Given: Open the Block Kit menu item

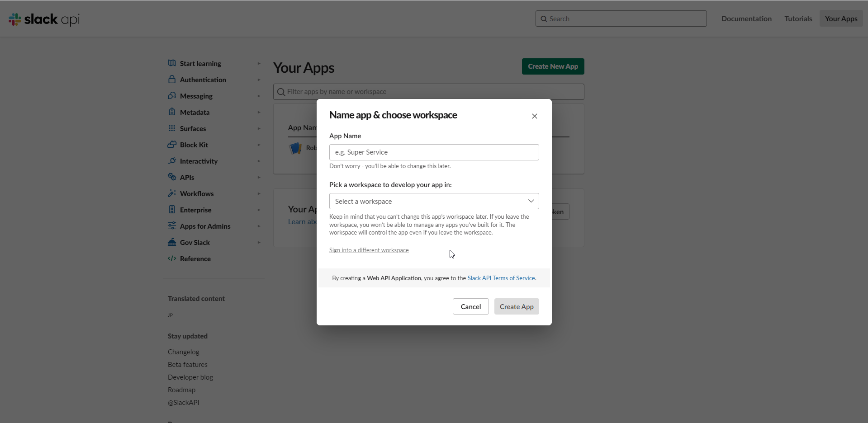Looking at the screenshot, I should (x=194, y=145).
